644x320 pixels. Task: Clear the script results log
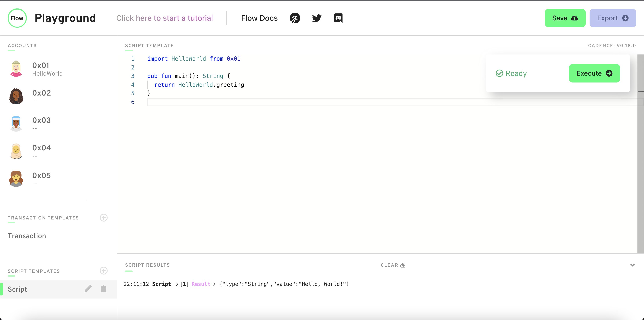pyautogui.click(x=393, y=265)
